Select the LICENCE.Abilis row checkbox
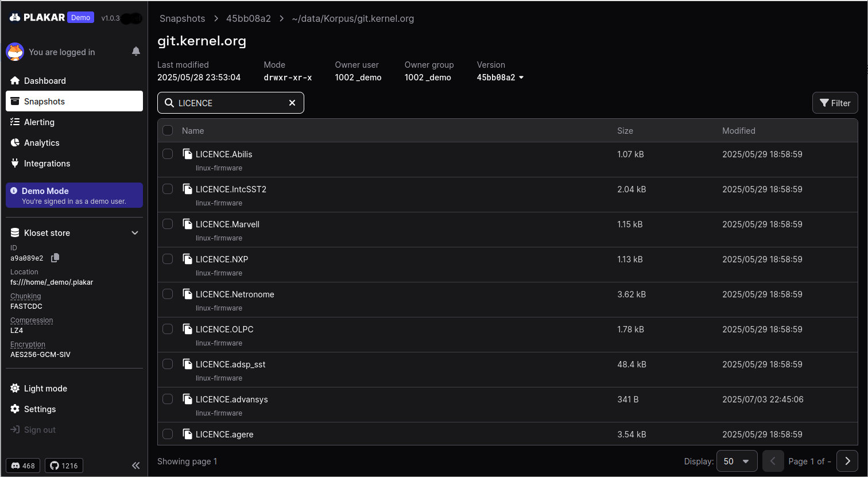Image resolution: width=868 pixels, height=477 pixels. pos(168,154)
